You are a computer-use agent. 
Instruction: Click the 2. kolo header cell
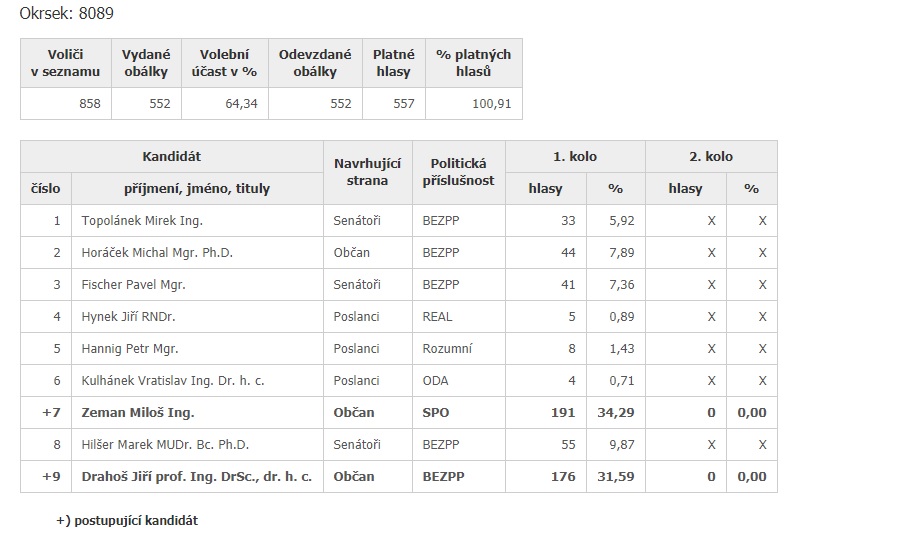point(711,156)
